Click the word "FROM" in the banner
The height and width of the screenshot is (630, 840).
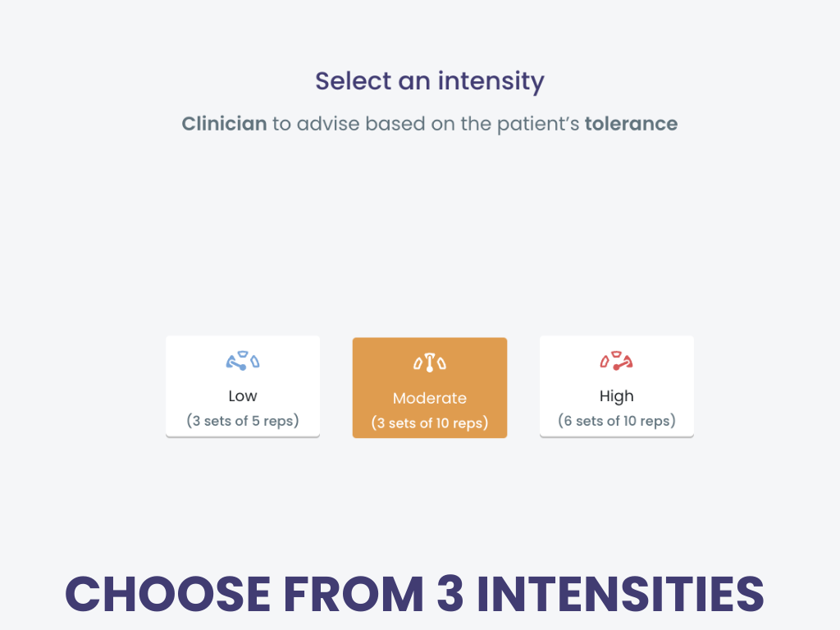coord(354,593)
